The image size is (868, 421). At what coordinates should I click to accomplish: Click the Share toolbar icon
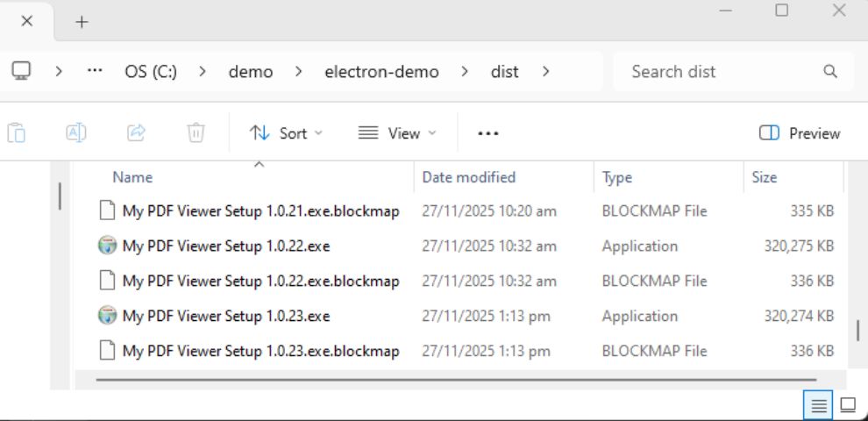point(136,133)
